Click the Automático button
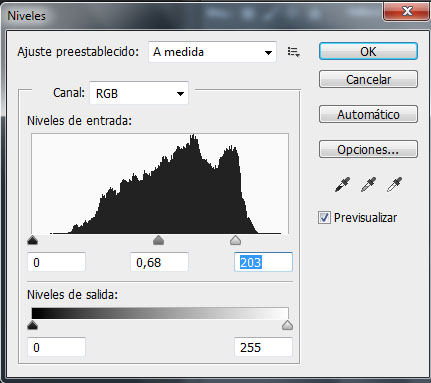The width and height of the screenshot is (431, 383). click(368, 114)
